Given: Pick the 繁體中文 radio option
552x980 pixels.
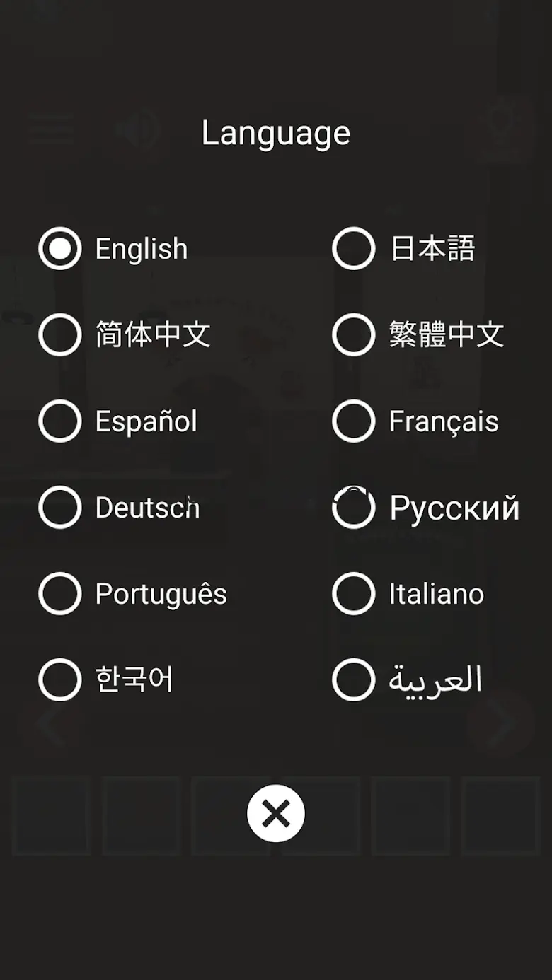Looking at the screenshot, I should tap(353, 335).
